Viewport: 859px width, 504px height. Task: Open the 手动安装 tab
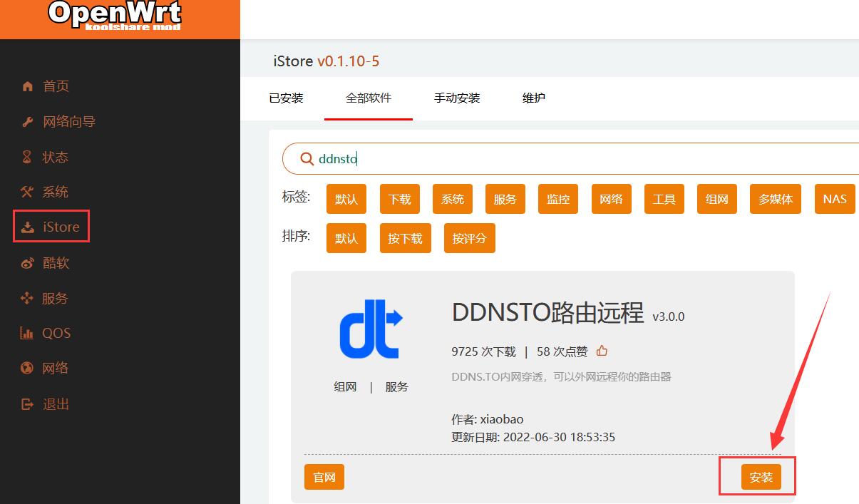pos(457,98)
